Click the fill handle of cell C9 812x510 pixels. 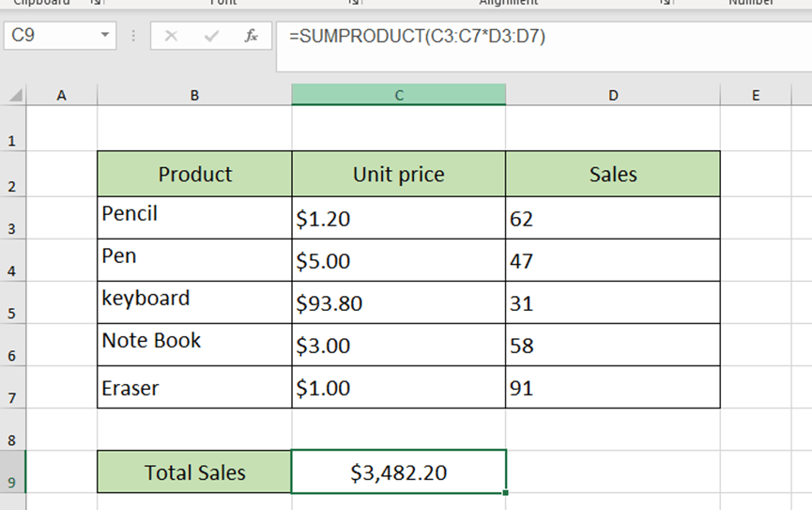pyautogui.click(x=505, y=492)
